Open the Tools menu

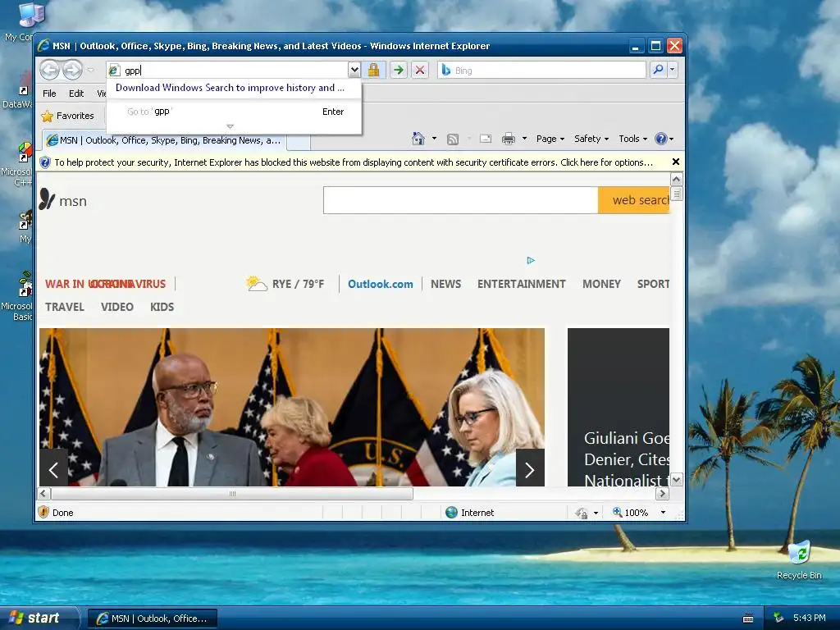(x=632, y=139)
